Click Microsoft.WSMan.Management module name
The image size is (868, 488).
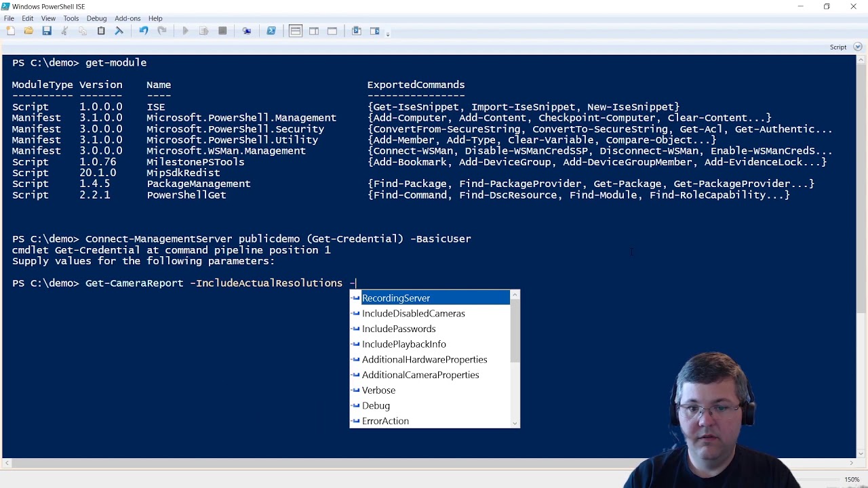pos(226,151)
